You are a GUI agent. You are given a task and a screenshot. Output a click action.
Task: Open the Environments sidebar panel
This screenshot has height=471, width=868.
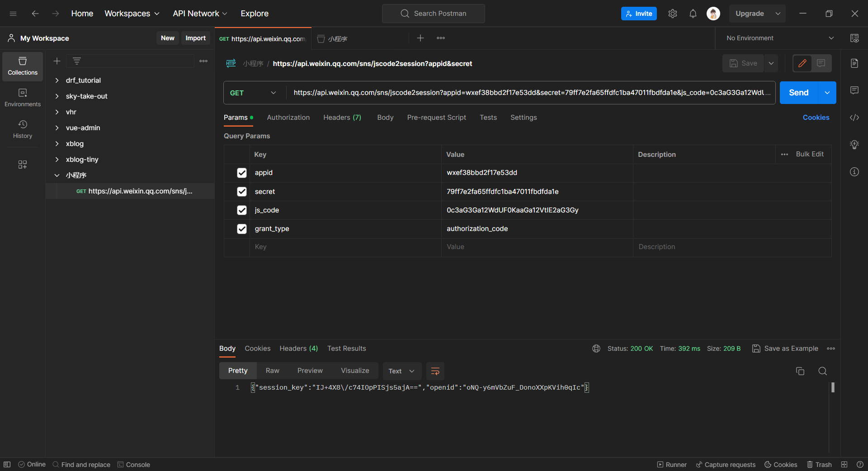coord(23,98)
